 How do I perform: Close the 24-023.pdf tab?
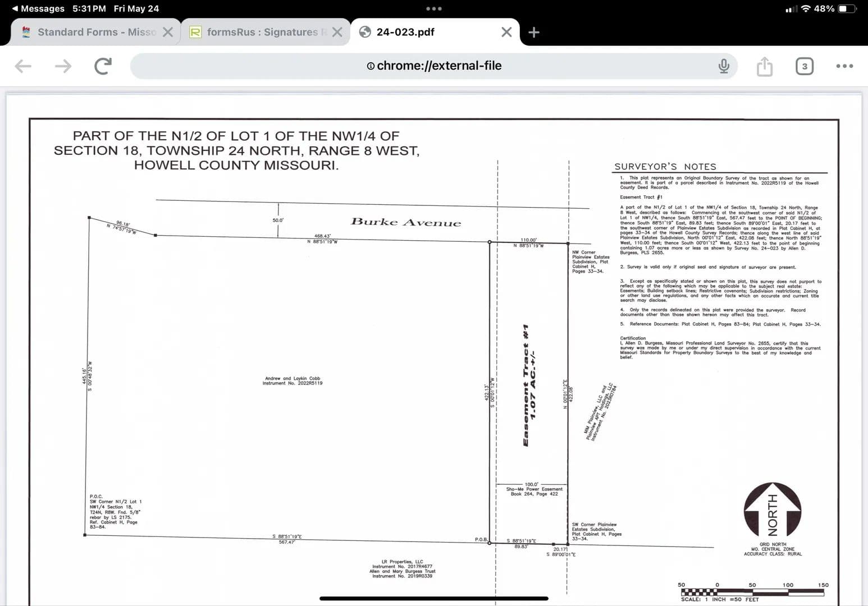pyautogui.click(x=506, y=32)
